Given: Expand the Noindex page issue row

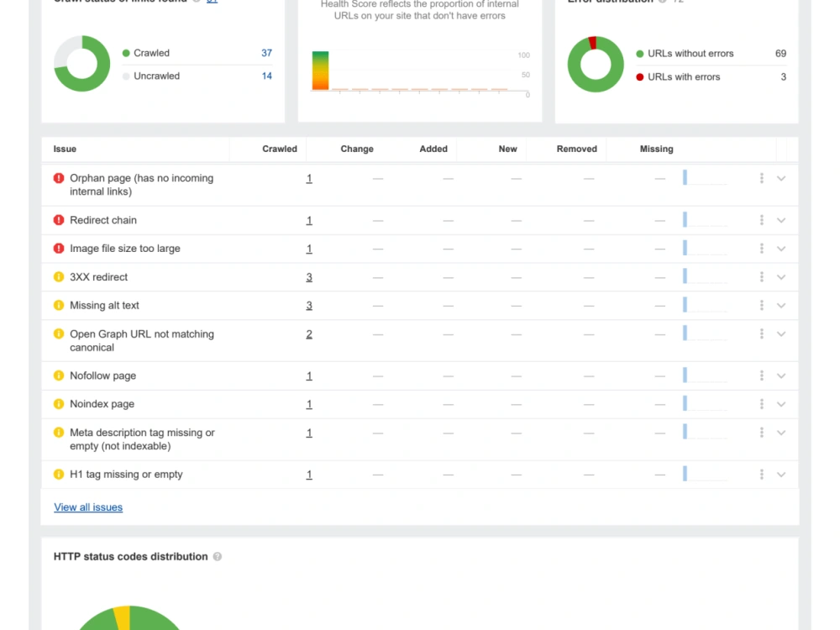Looking at the screenshot, I should 781,404.
